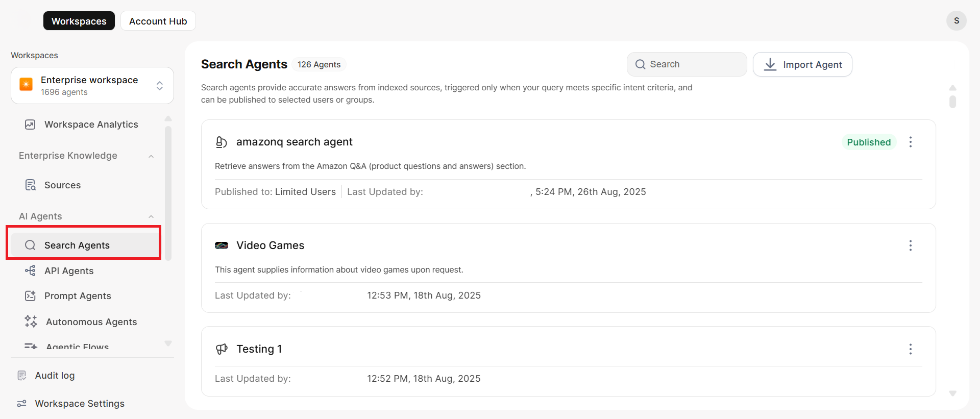Click the agents Search input field

tap(686, 64)
